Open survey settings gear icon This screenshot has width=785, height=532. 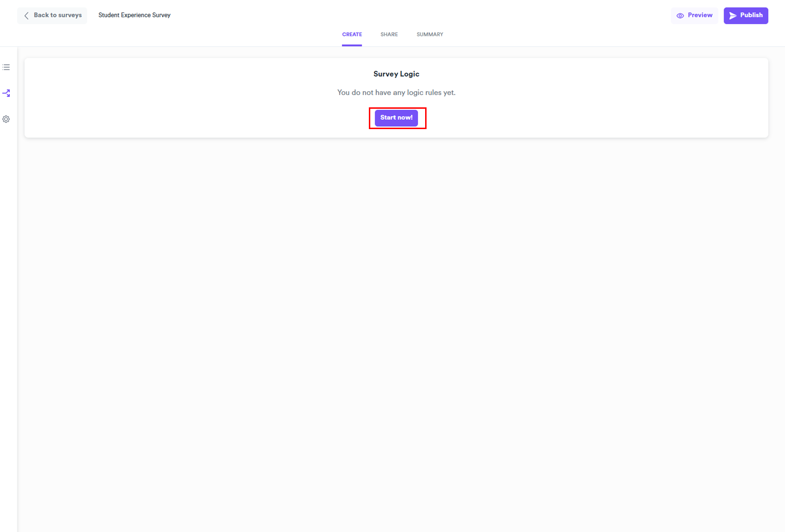[x=6, y=119]
